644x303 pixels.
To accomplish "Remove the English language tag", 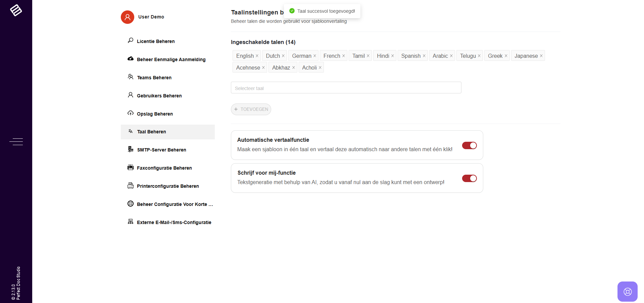I will coord(257,56).
